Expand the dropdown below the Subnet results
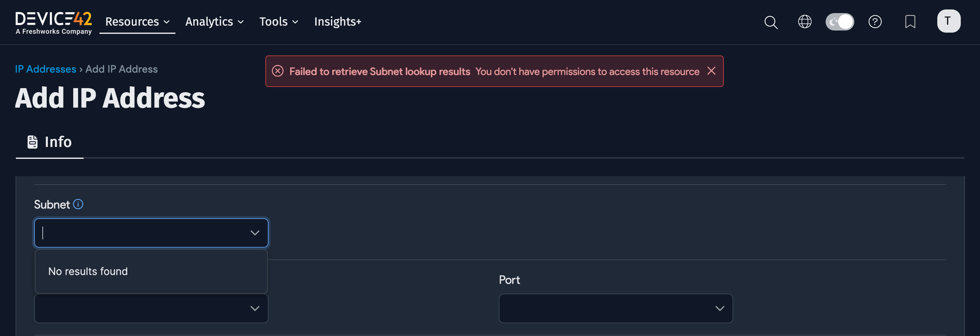Viewport: 980px width, 336px height. click(x=254, y=308)
